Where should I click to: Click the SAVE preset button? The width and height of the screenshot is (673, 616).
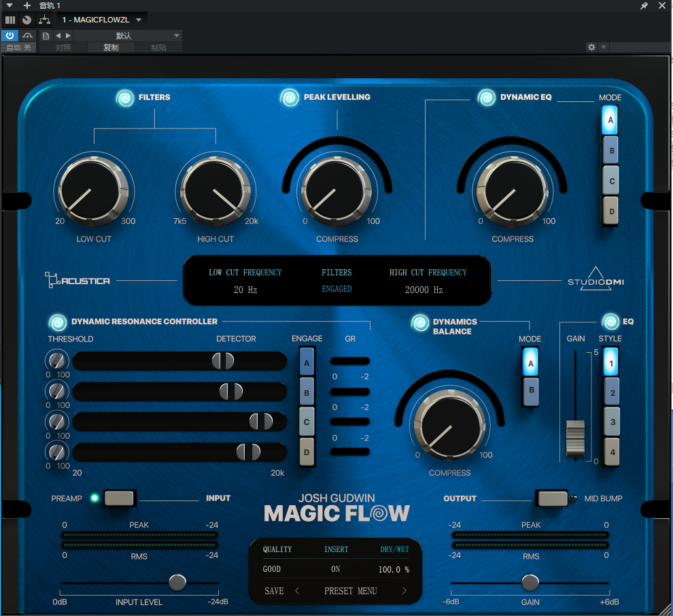click(274, 591)
